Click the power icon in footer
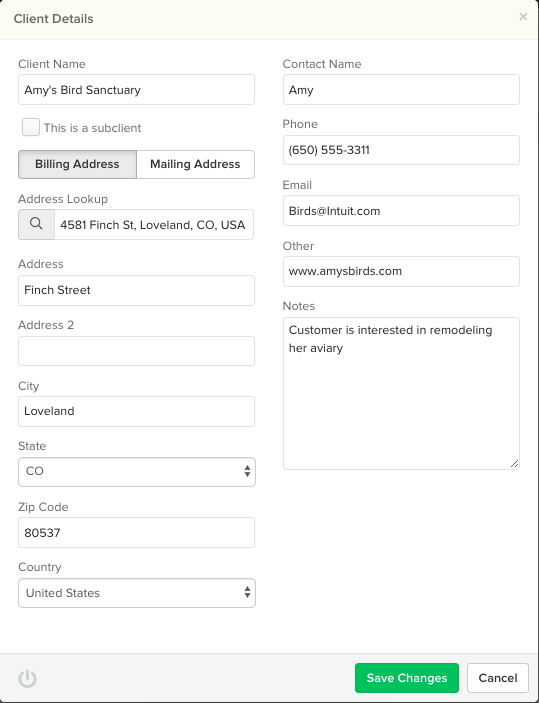This screenshot has width=539, height=703. point(27,678)
